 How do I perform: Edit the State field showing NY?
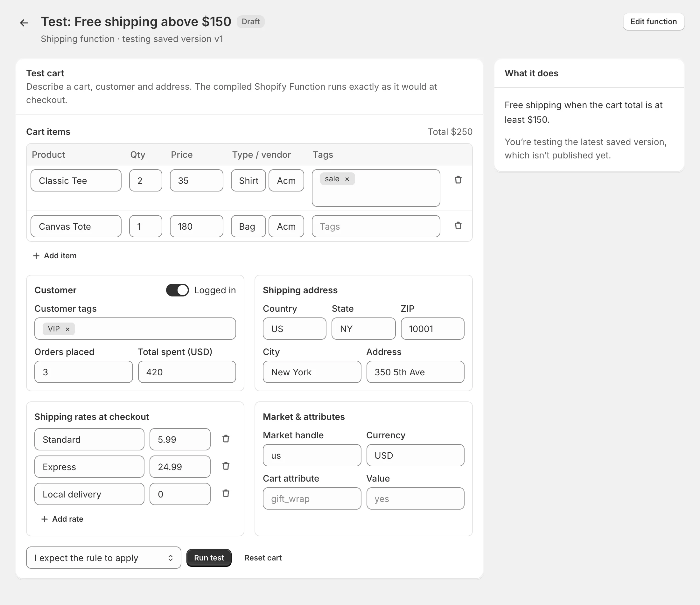tap(363, 329)
